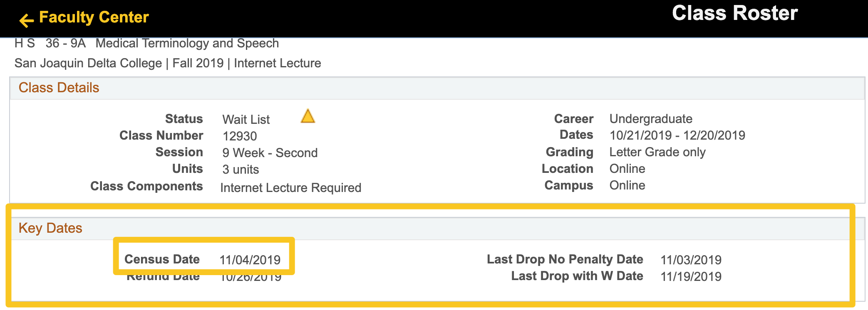Select the Key Dates section header
This screenshot has height=310, width=868.
(50, 228)
